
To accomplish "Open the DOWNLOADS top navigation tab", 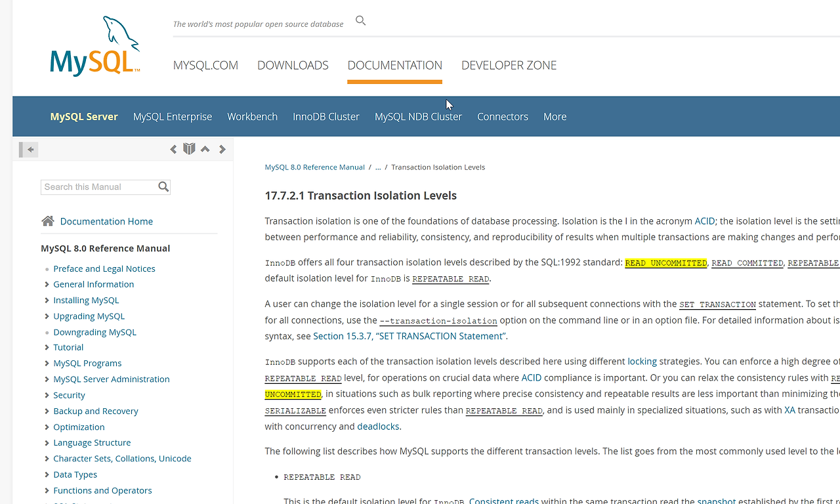I will (x=293, y=65).
